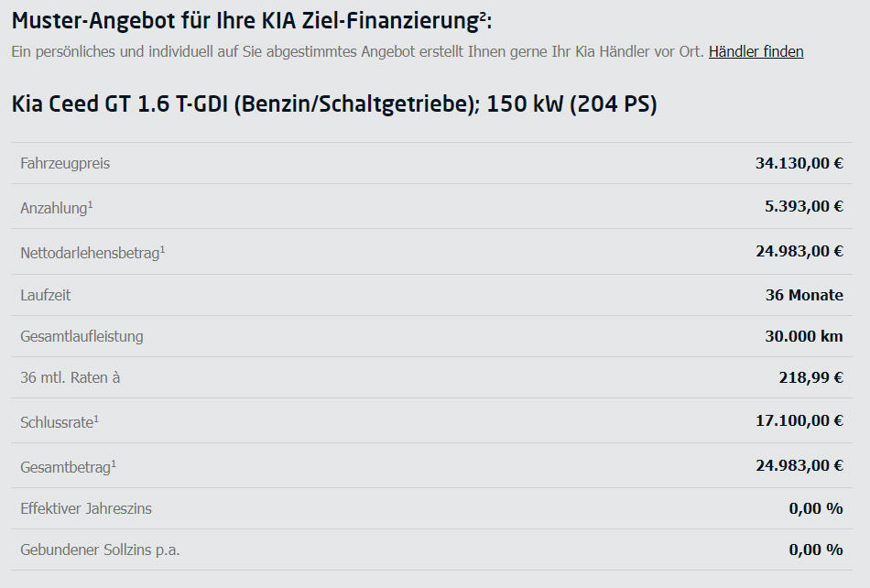
Task: Click the Anzahlung label
Action: click(x=57, y=208)
